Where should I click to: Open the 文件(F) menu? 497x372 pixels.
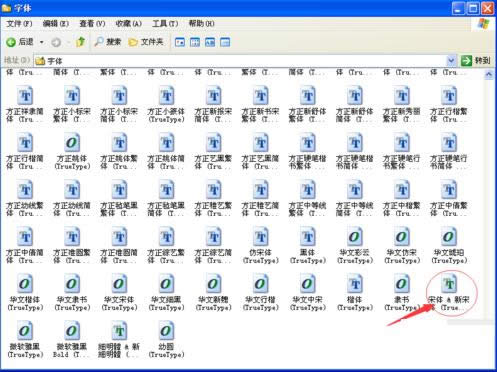(x=19, y=24)
